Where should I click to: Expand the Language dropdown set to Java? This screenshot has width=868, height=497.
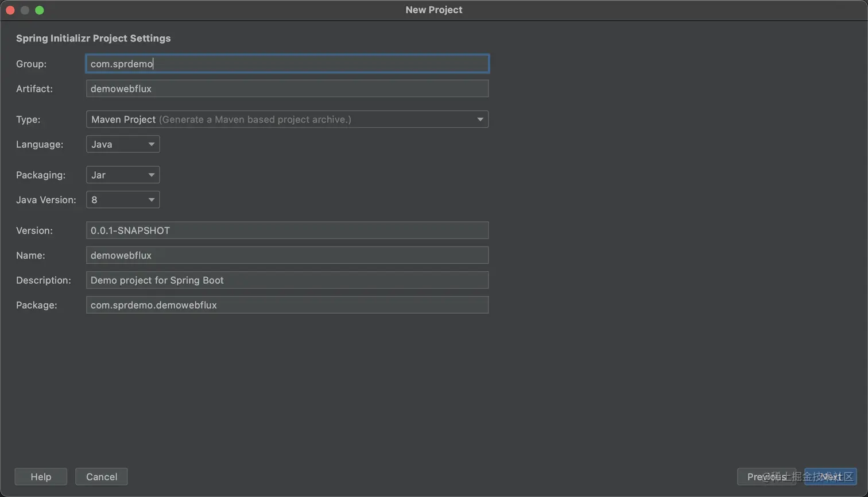click(x=123, y=144)
